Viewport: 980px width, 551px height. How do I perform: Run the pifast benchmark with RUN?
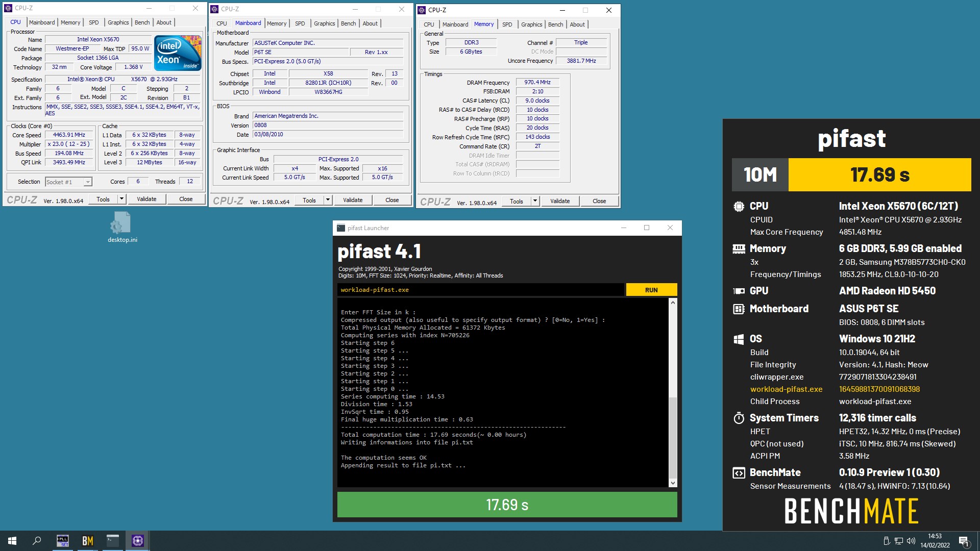[651, 290]
